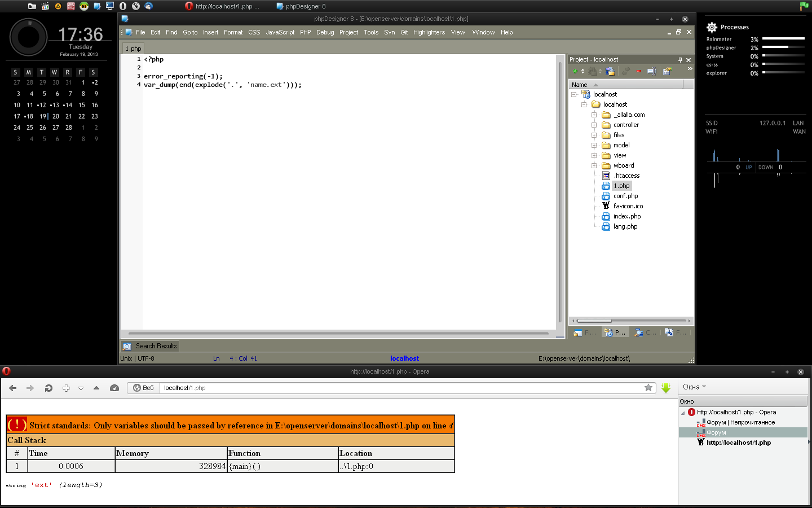Expand the controller folder in the tree
This screenshot has height=508, width=812.
[x=594, y=125]
